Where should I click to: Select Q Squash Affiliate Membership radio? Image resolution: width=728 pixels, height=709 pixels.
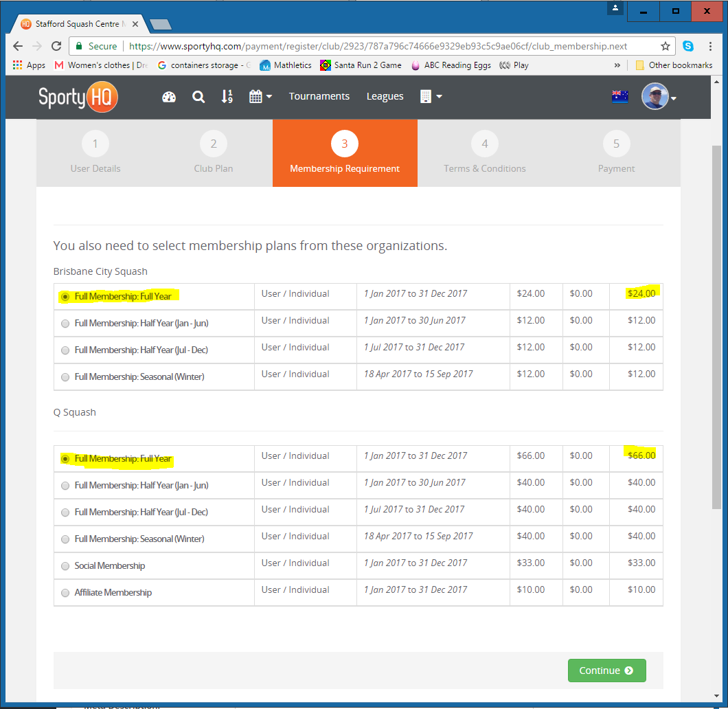[65, 593]
